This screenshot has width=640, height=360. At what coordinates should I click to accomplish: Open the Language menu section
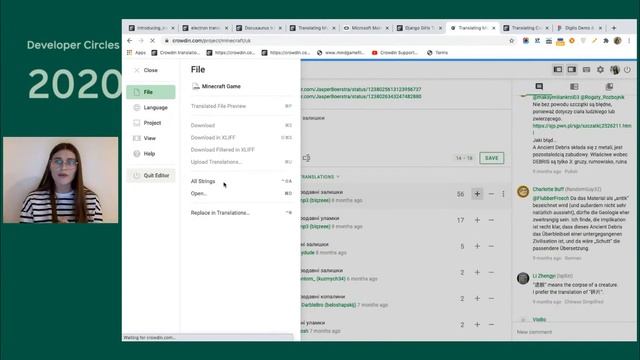click(x=151, y=107)
